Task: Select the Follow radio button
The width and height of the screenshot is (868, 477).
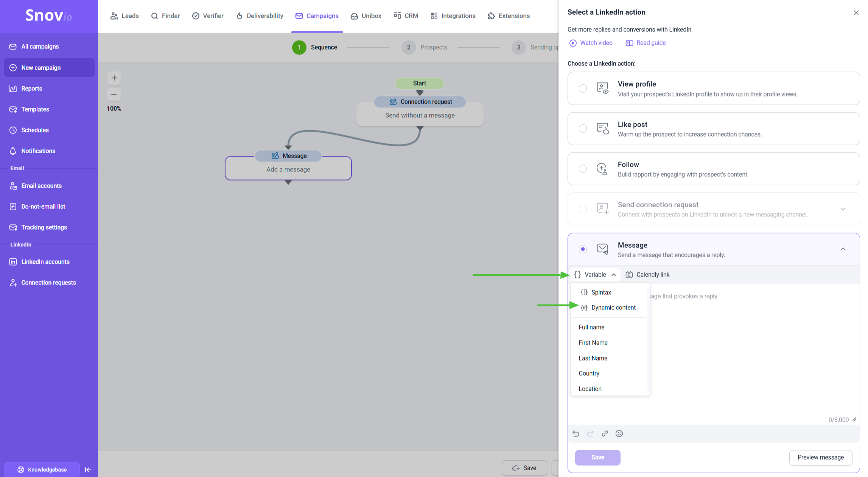Action: click(x=583, y=169)
